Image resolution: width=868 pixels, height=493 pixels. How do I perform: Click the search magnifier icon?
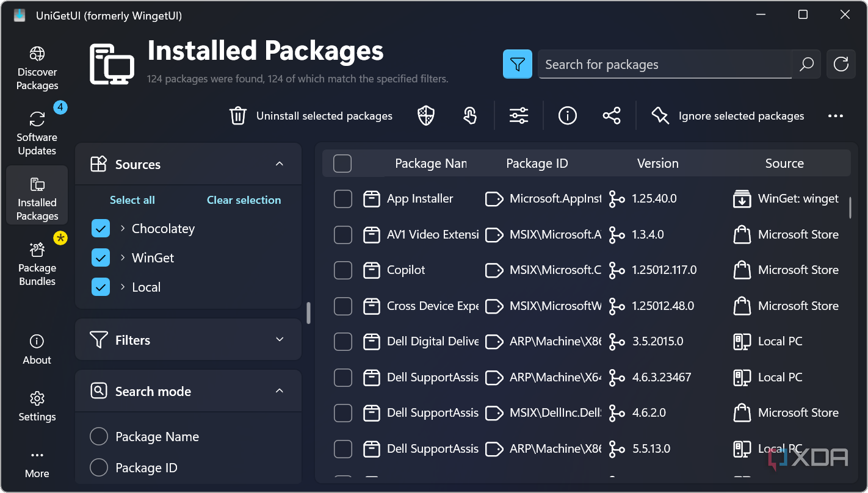(x=806, y=64)
